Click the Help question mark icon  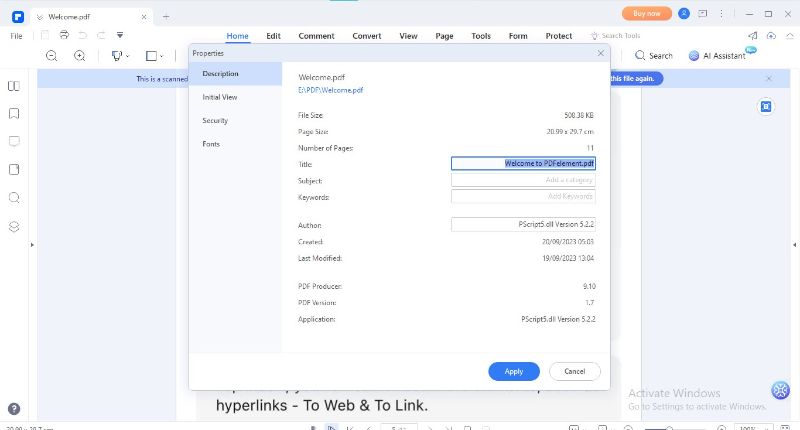tap(14, 409)
